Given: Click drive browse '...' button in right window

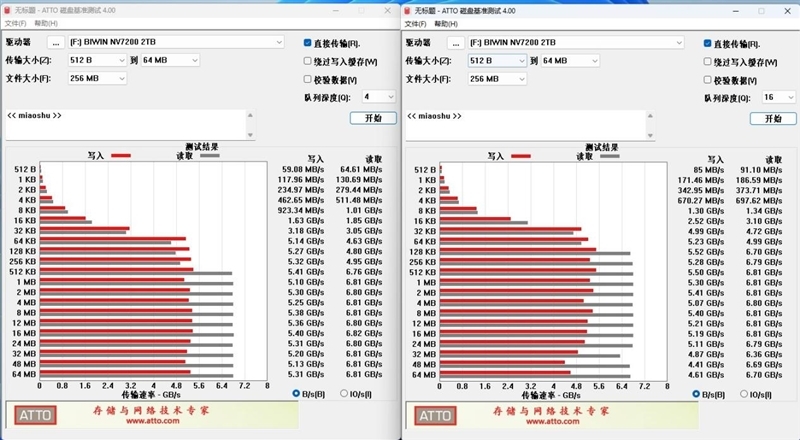Looking at the screenshot, I should [456, 43].
